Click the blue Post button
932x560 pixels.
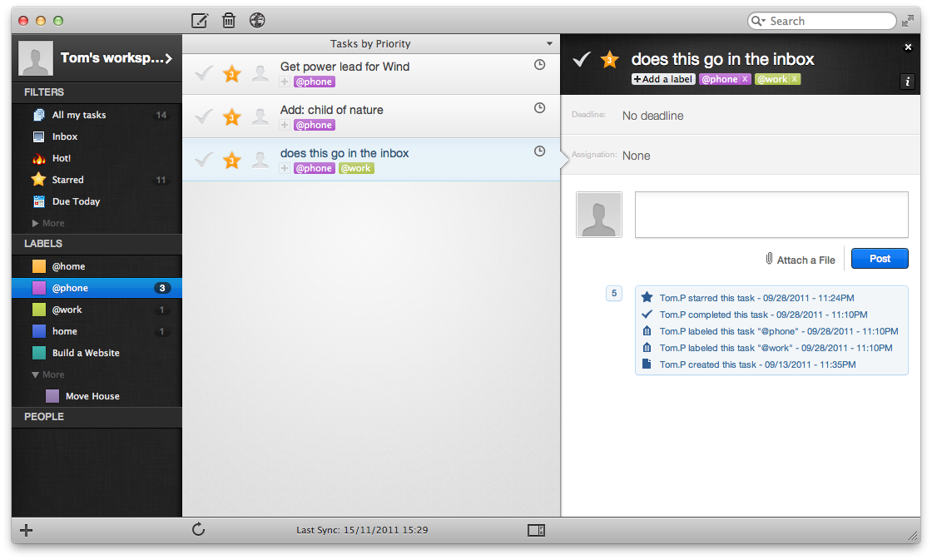click(x=880, y=259)
